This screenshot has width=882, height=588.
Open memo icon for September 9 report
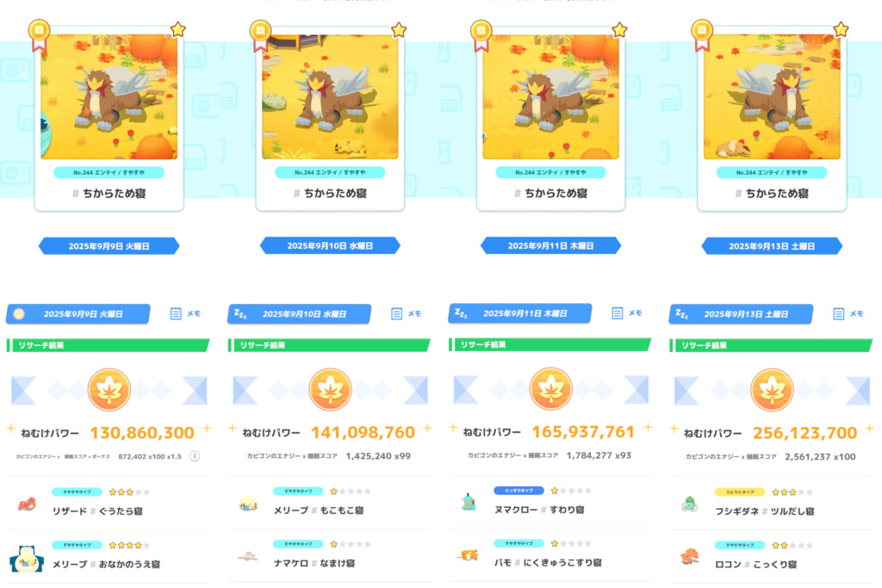pos(184,313)
